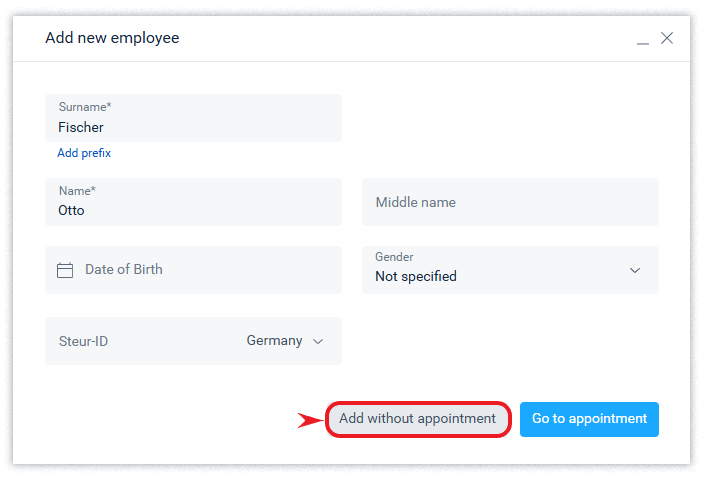Focus the Surname field containing Fischer
703x478 pixels.
193,127
